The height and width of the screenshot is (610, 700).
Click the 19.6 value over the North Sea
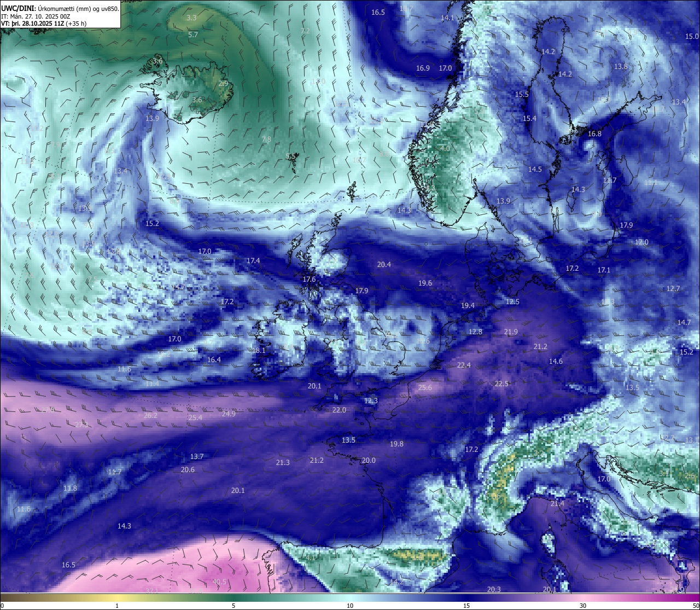[x=425, y=283]
